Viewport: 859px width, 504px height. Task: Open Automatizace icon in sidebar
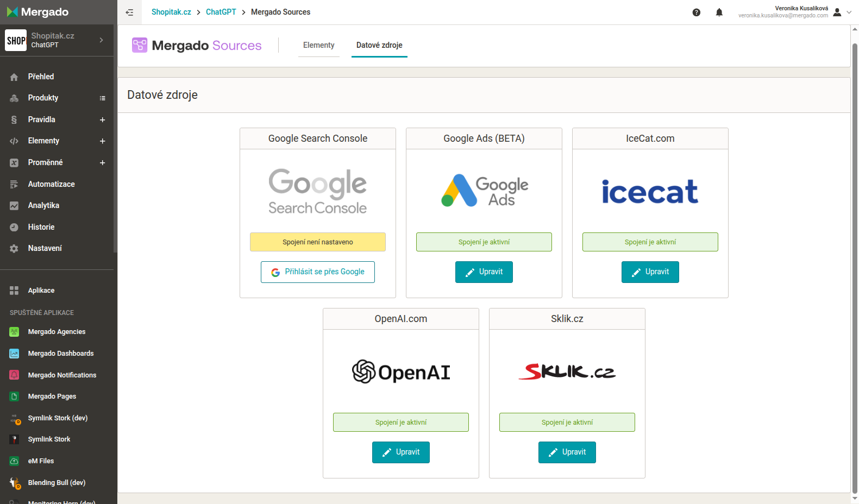click(14, 185)
